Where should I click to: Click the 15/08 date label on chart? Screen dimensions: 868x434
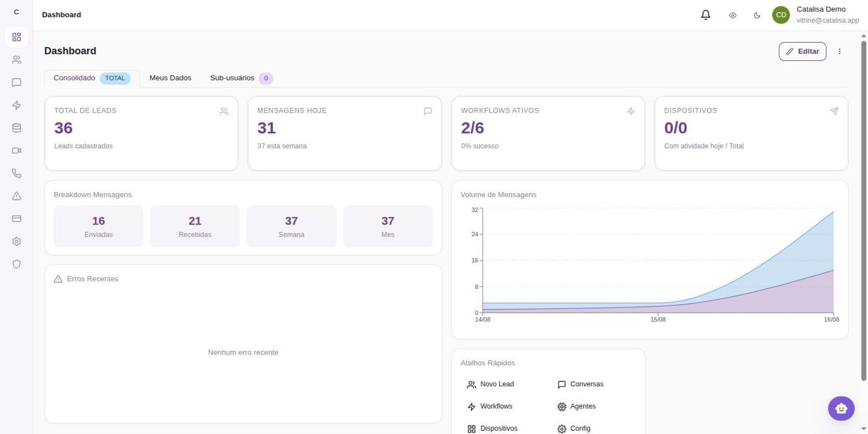click(658, 320)
